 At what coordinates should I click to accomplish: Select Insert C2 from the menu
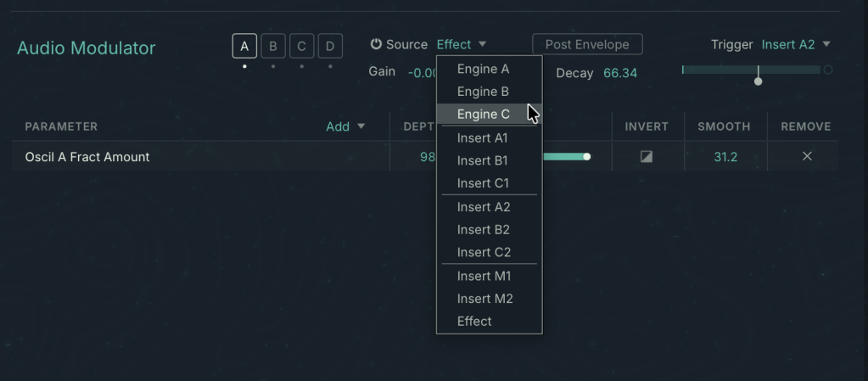(484, 252)
